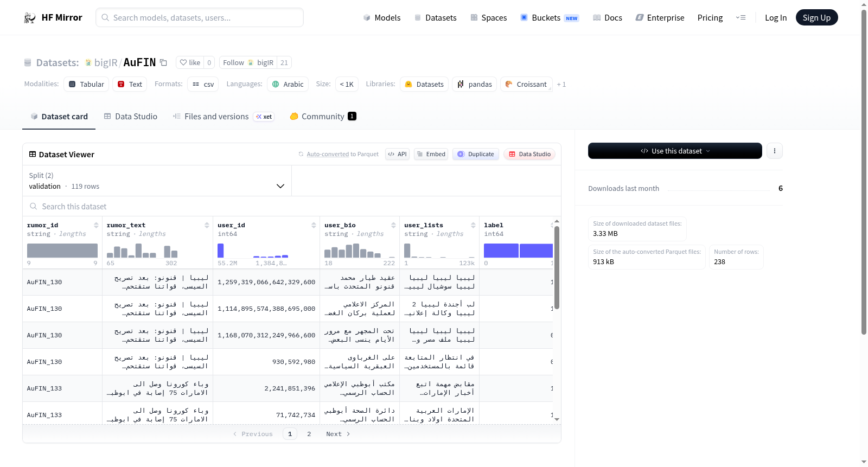This screenshot has height=467, width=868.
Task: Click the dataset table vertical scrollbar
Action: (x=557, y=267)
